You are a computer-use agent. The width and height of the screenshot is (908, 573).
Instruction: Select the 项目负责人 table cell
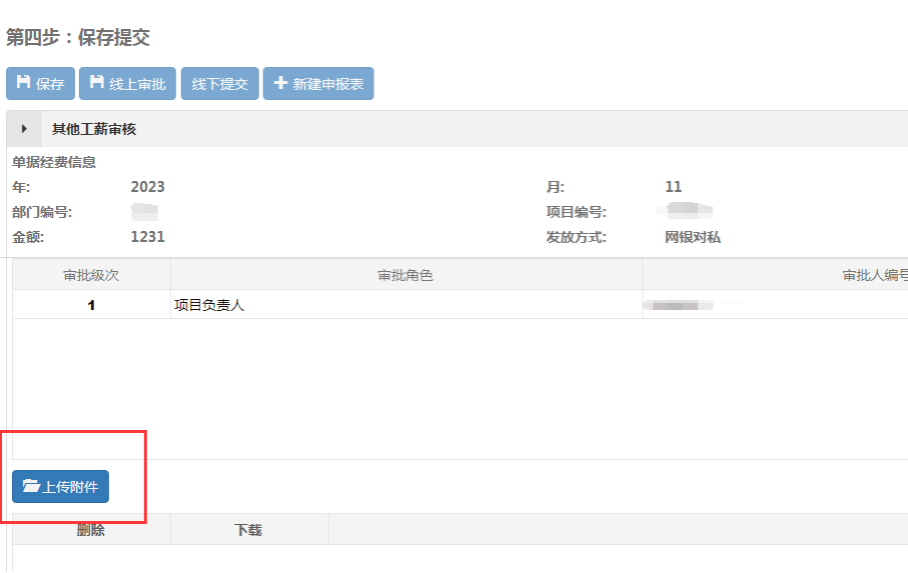click(x=209, y=305)
